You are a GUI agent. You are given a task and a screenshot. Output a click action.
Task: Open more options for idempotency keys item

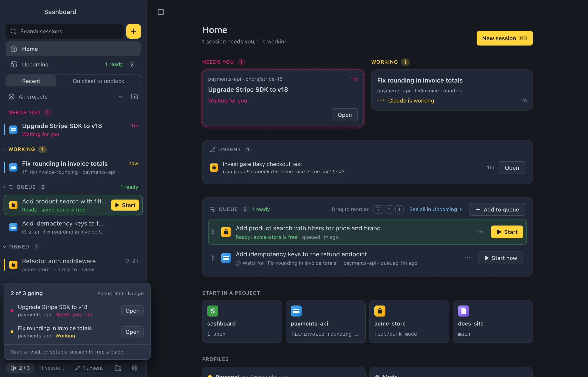(468, 258)
